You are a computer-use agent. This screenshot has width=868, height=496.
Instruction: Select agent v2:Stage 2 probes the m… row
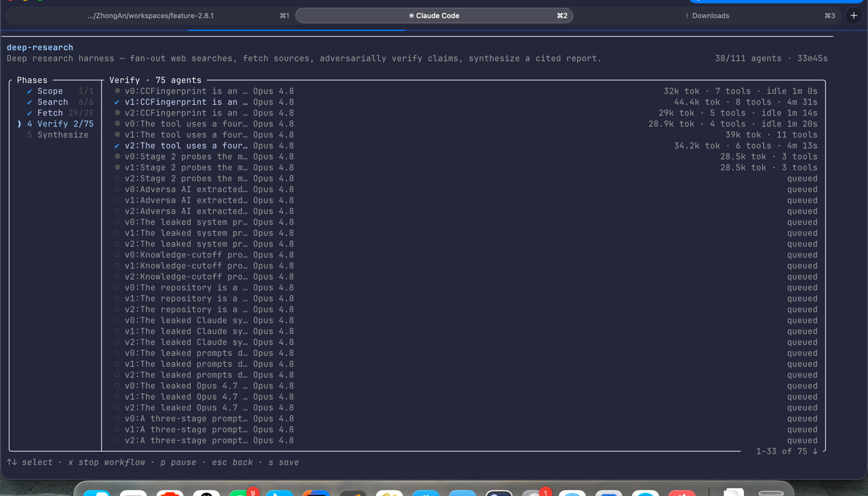click(x=465, y=179)
